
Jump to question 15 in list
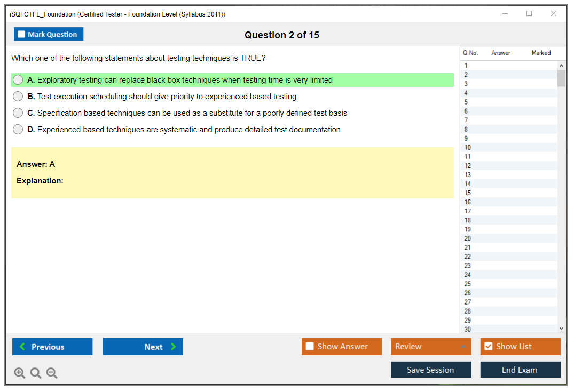(468, 193)
